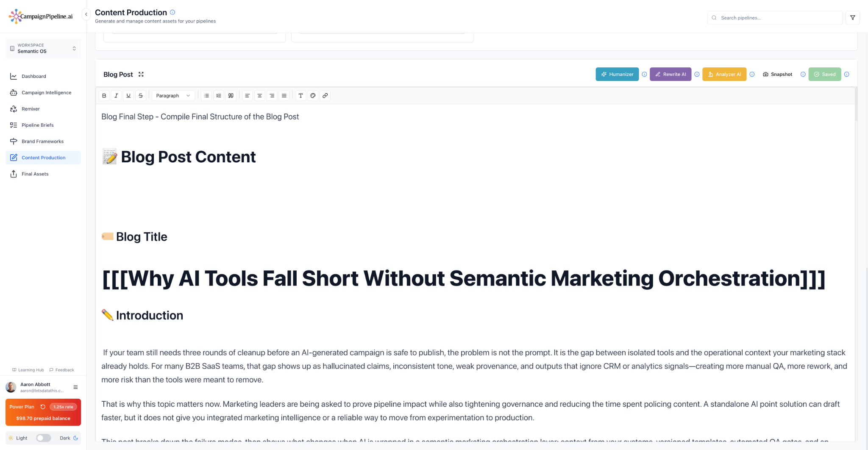Collapse the sidebar with the chevron
The height and width of the screenshot is (450, 868).
tap(86, 14)
